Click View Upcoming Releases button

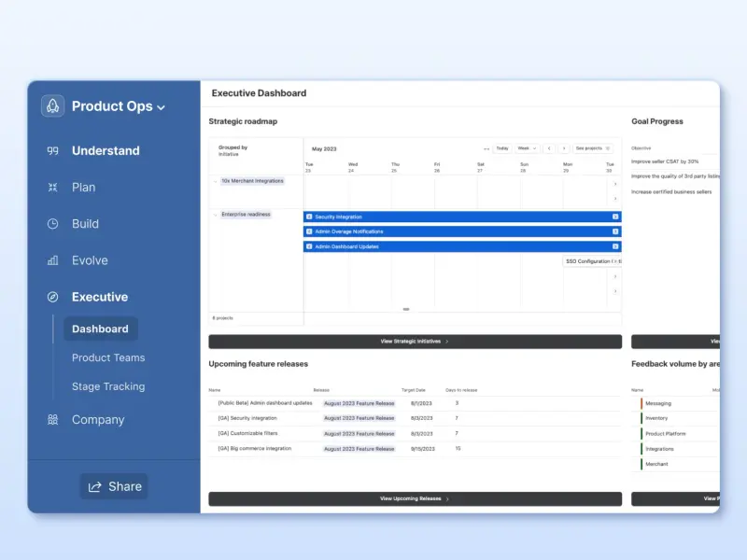(x=415, y=498)
